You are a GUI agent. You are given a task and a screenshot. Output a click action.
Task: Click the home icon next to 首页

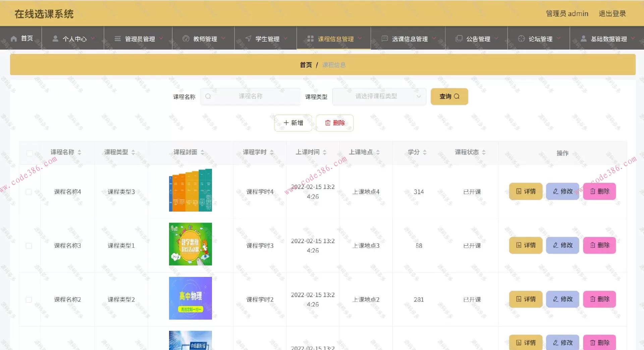click(x=13, y=39)
